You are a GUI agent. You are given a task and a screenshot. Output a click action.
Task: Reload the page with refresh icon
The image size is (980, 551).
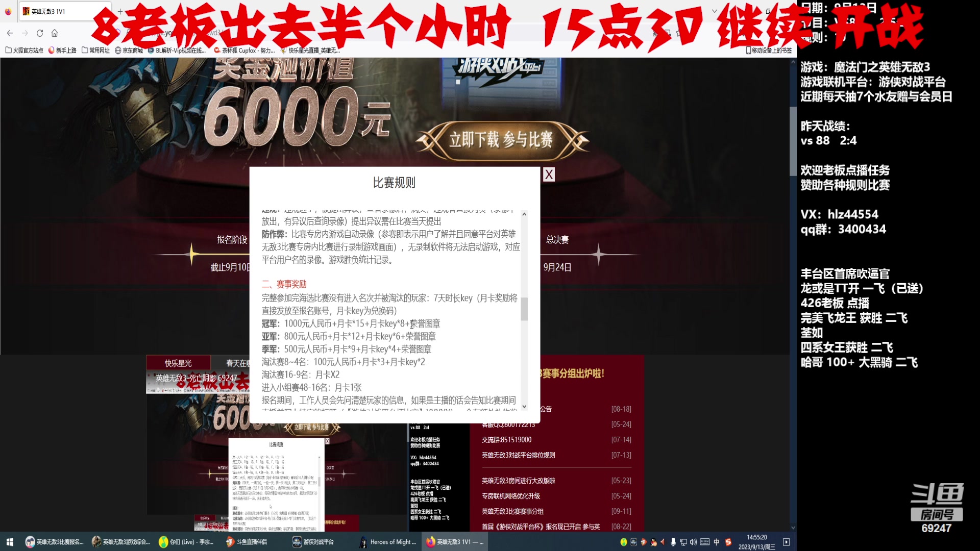point(40,33)
